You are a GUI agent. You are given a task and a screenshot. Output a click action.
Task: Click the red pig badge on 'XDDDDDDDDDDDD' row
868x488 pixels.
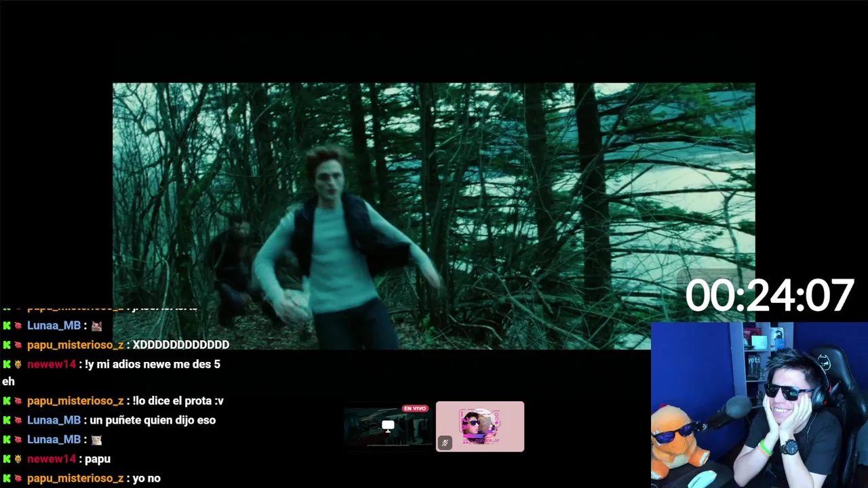pos(18,345)
